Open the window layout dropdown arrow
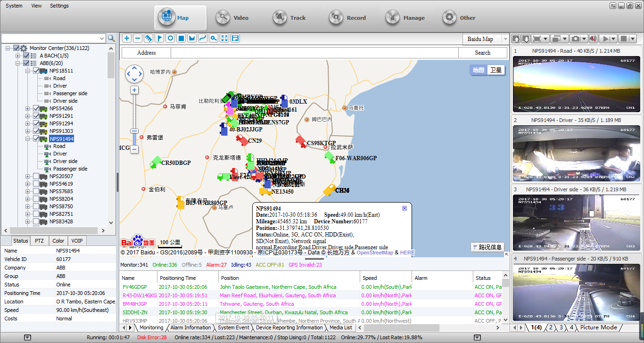Screen dimensions: 644x343 pyautogui.click(x=565, y=39)
